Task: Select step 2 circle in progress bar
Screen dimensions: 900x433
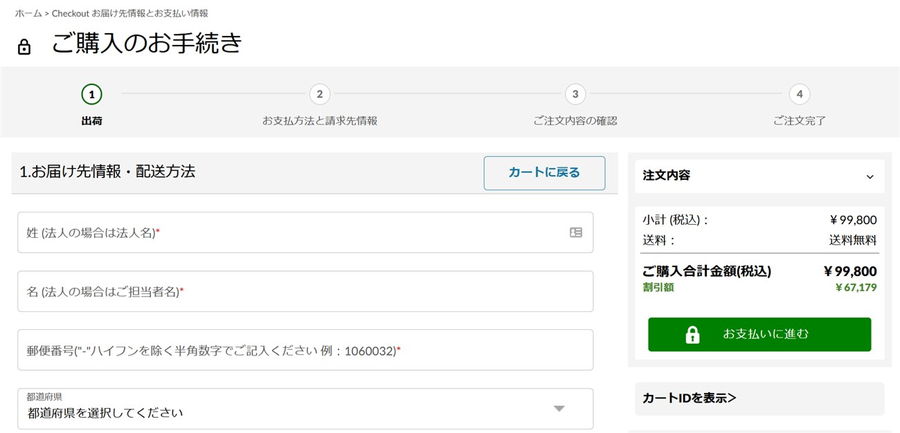Action: pyautogui.click(x=320, y=94)
